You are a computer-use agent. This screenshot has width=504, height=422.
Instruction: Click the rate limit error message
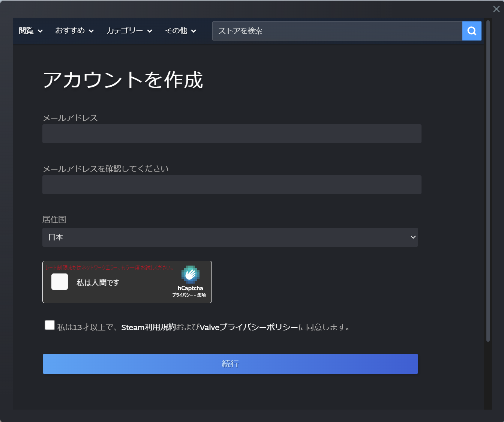point(108,267)
